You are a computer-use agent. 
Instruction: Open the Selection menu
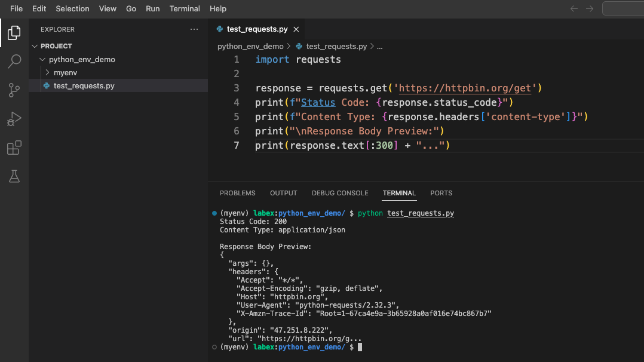coord(72,8)
